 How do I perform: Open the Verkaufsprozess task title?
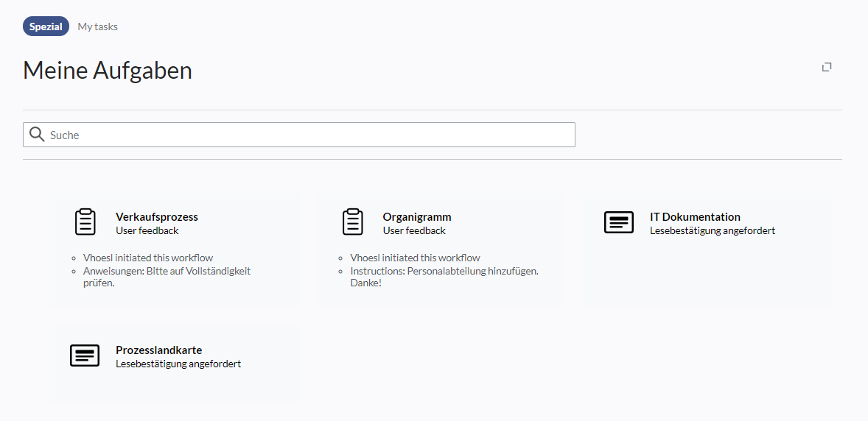[x=157, y=217]
